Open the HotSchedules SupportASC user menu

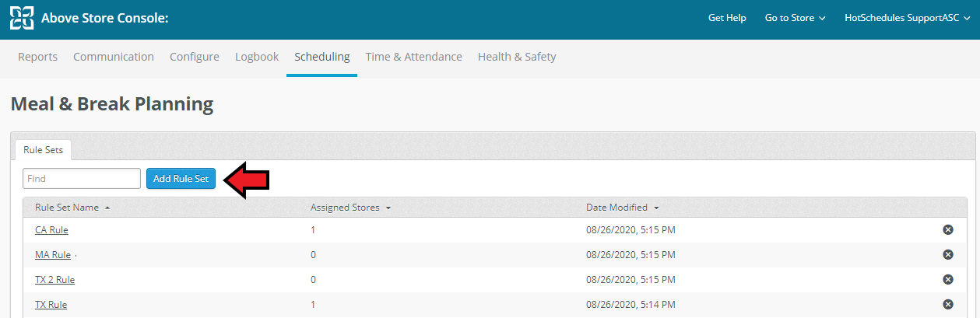tap(907, 18)
